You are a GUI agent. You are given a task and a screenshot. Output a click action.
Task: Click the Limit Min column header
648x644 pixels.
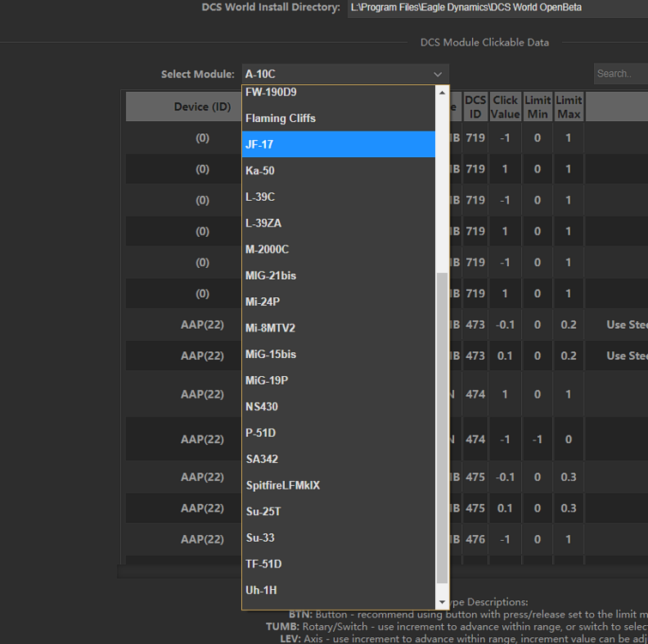click(537, 106)
